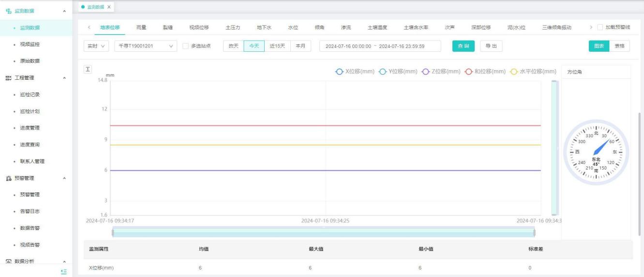This screenshot has width=644, height=277.
Task: Open the 地下水 tab
Action: coord(264,28)
